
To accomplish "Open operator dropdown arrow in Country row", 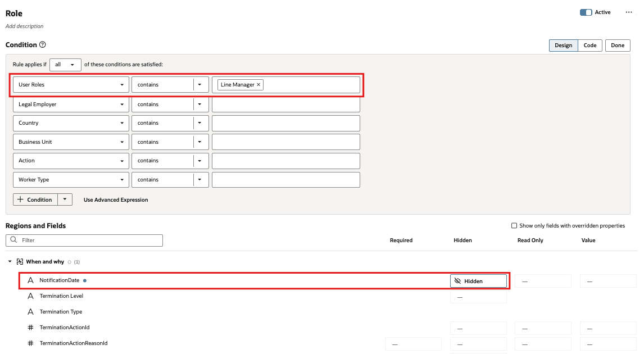I will pos(200,123).
